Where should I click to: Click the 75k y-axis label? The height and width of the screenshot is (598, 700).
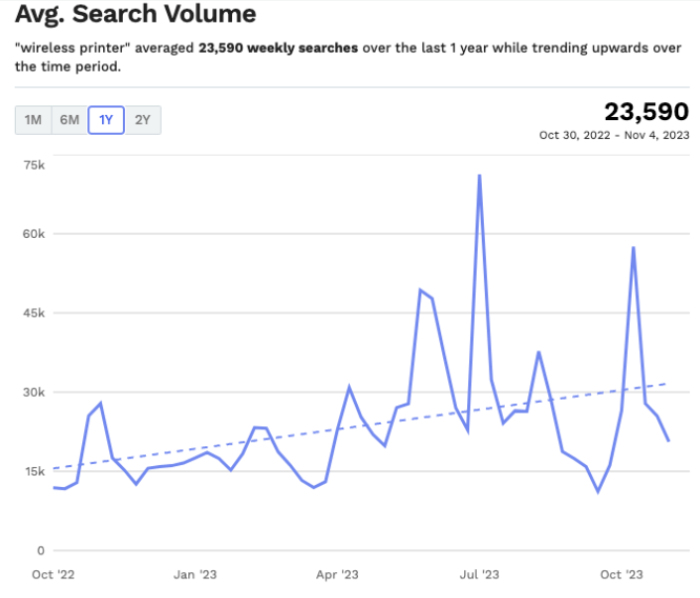pos(35,165)
